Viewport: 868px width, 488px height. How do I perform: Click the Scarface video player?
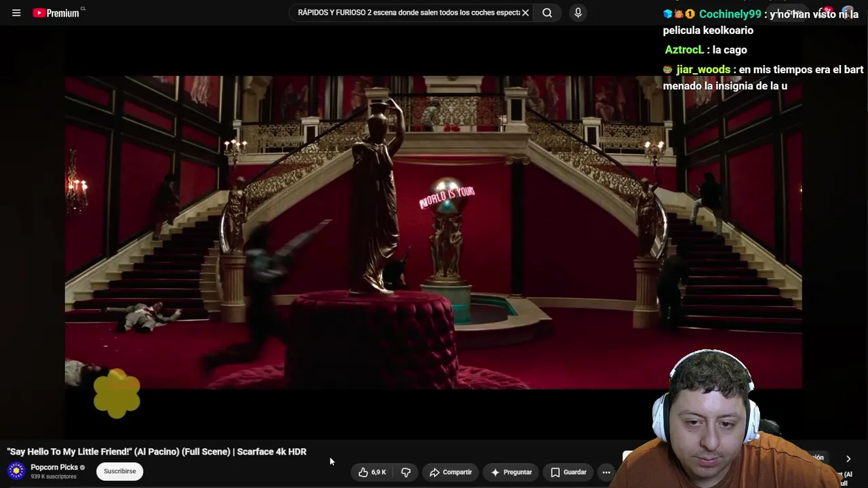coord(433,232)
